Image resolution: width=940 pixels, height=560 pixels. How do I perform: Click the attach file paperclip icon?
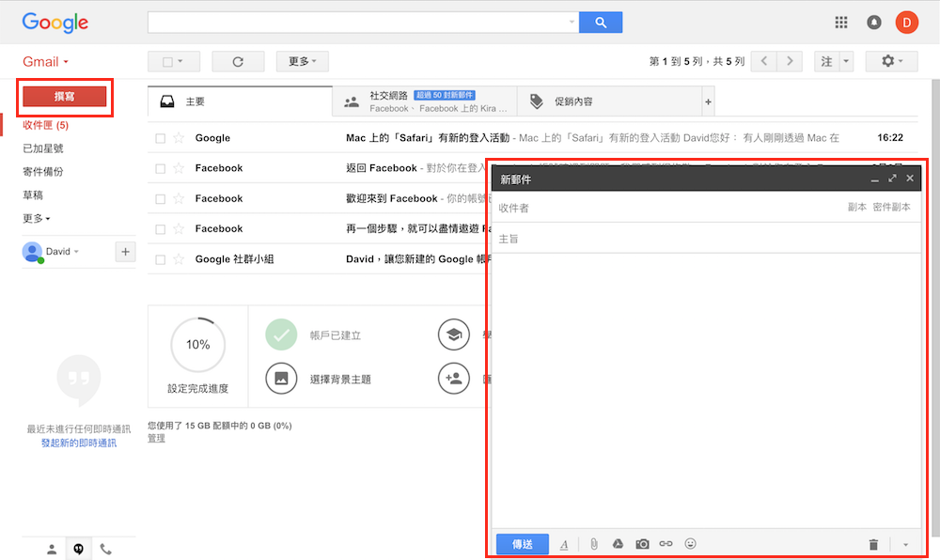[593, 544]
